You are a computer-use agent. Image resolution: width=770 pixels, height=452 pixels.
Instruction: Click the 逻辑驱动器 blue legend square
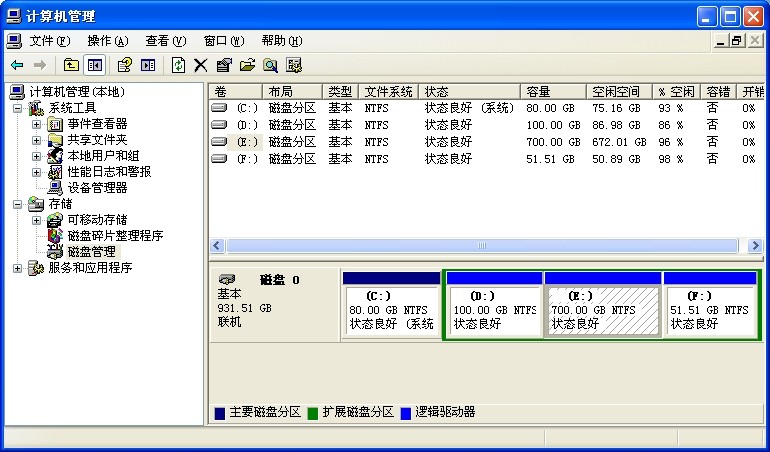click(406, 413)
